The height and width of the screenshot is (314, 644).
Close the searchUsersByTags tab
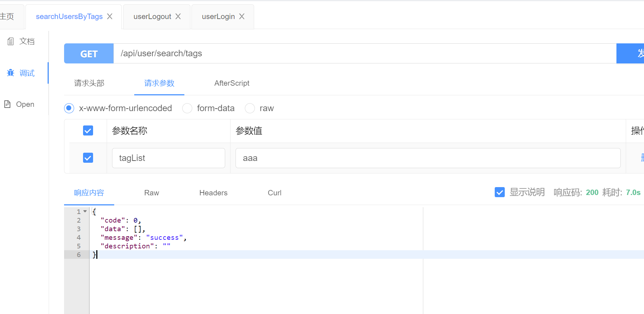coord(110,16)
